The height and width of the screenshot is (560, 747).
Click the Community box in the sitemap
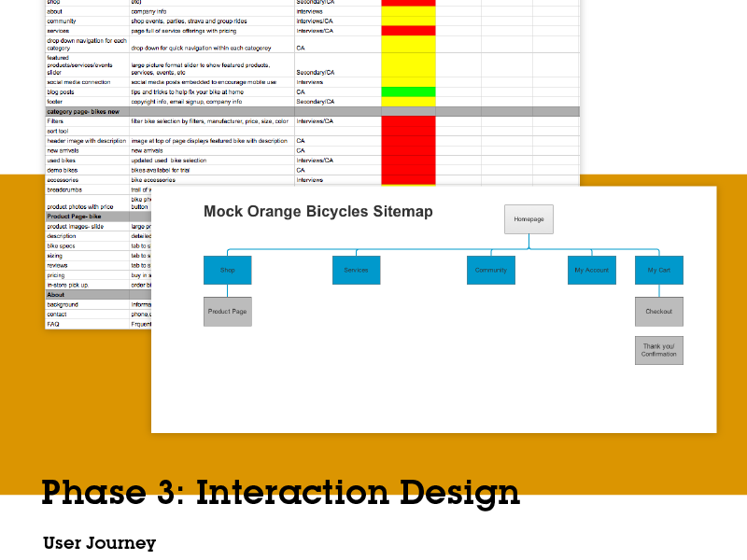click(491, 270)
